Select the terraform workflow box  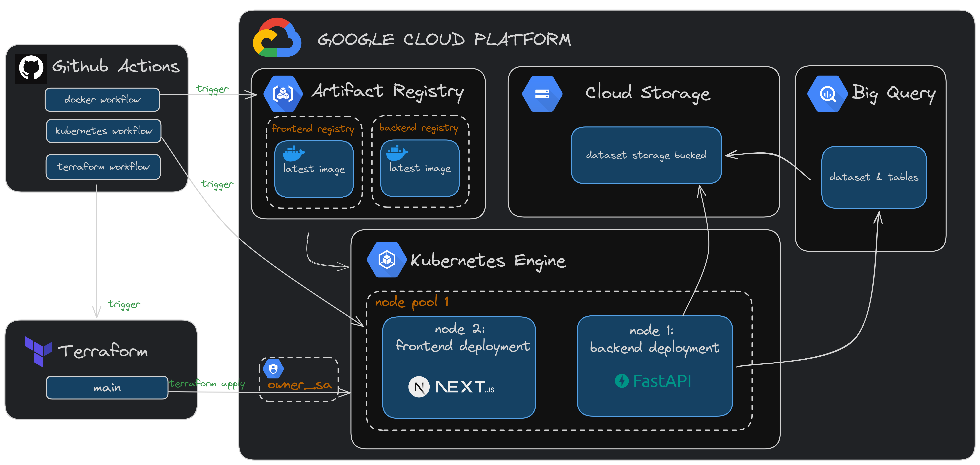[103, 167]
